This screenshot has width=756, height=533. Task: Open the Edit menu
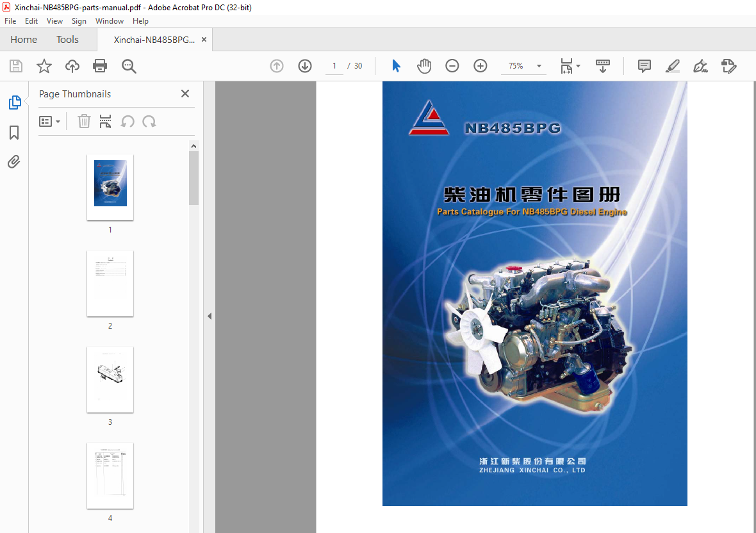tap(31, 21)
